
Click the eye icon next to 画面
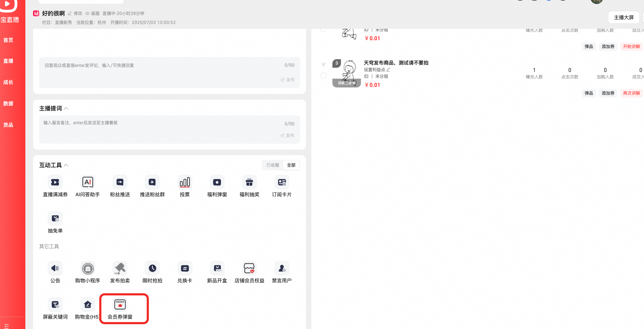pyautogui.click(x=87, y=13)
